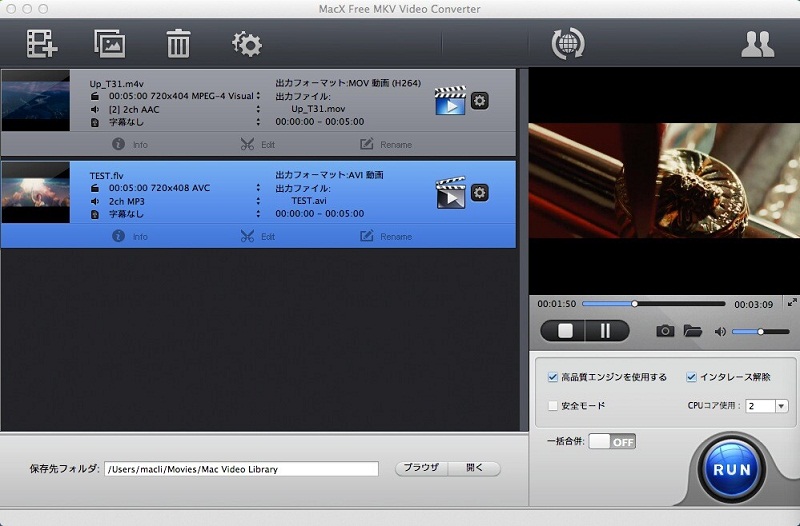
Task: Click the preview playback progress slider
Action: (654, 304)
